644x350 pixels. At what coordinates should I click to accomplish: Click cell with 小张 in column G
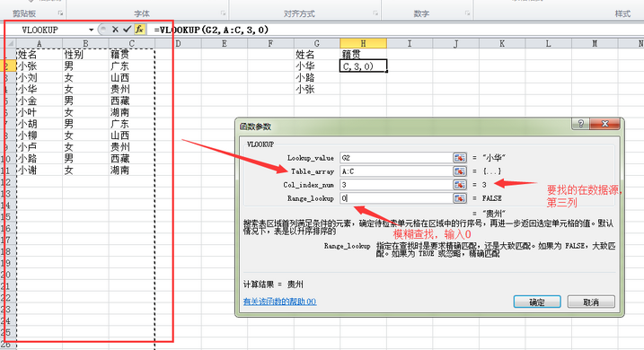[x=317, y=89]
